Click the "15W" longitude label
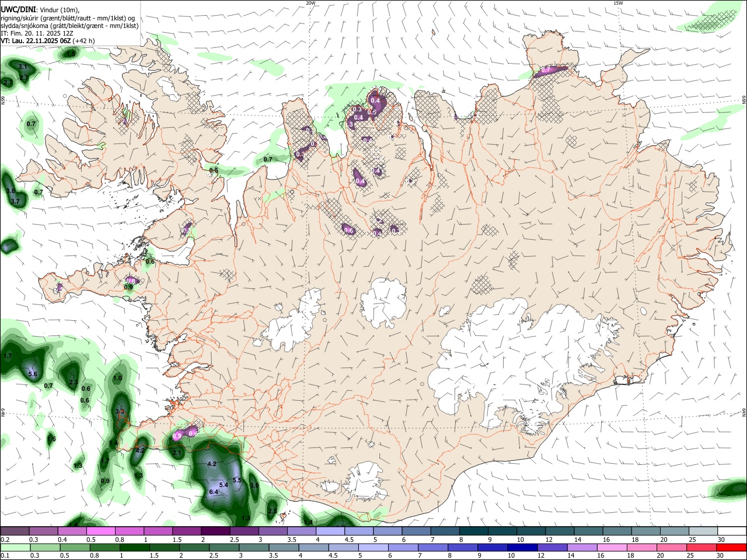The image size is (747, 560). tap(618, 3)
